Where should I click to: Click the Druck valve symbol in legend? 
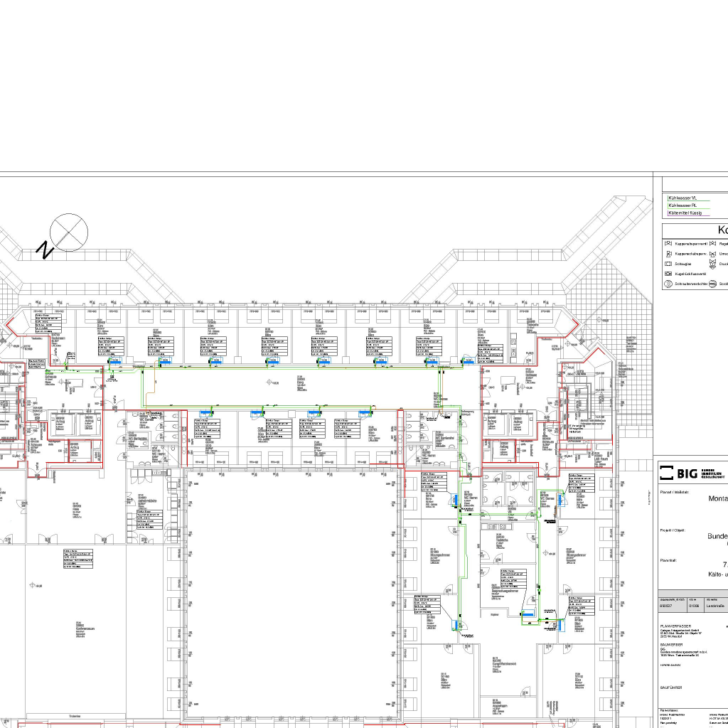pos(712,263)
